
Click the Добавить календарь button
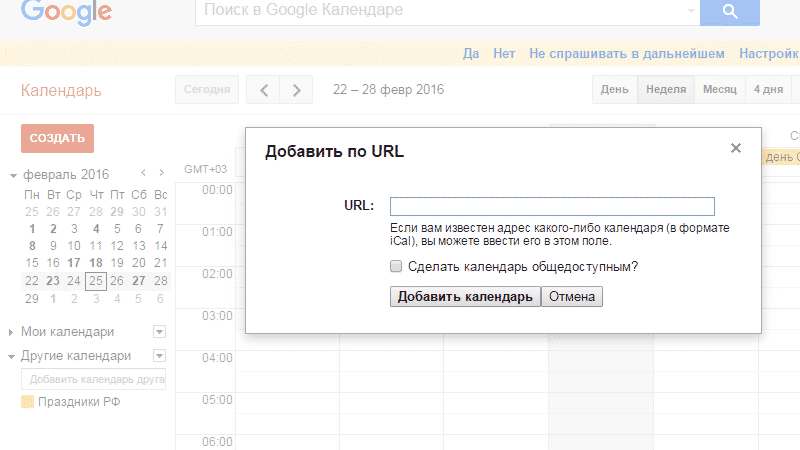(x=465, y=296)
